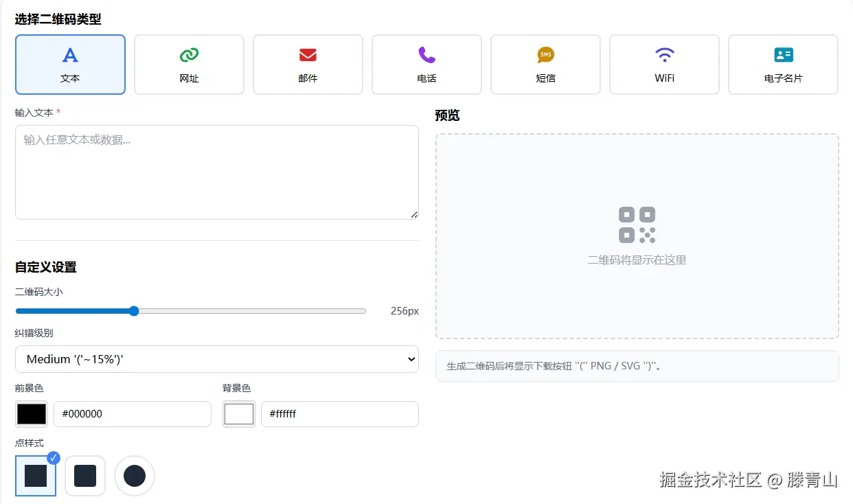The width and height of the screenshot is (853, 504).
Task: Select the 文本 QR code type
Action: (x=69, y=64)
